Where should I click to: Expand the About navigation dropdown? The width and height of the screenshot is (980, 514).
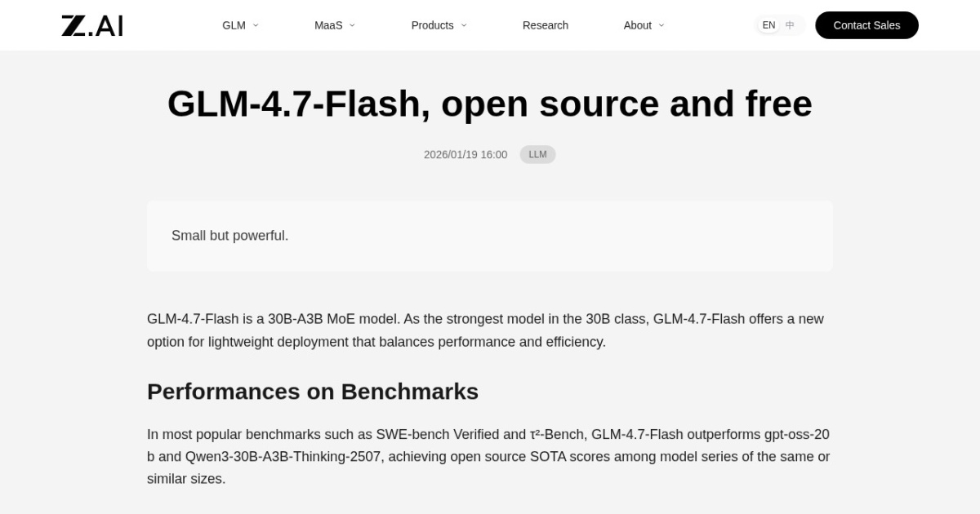(662, 25)
